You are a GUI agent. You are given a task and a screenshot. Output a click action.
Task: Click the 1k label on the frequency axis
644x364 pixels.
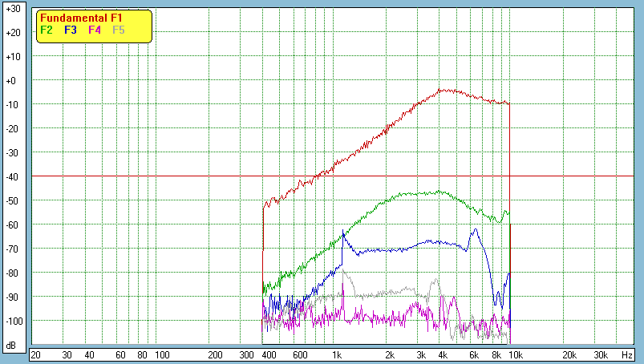pyautogui.click(x=338, y=354)
